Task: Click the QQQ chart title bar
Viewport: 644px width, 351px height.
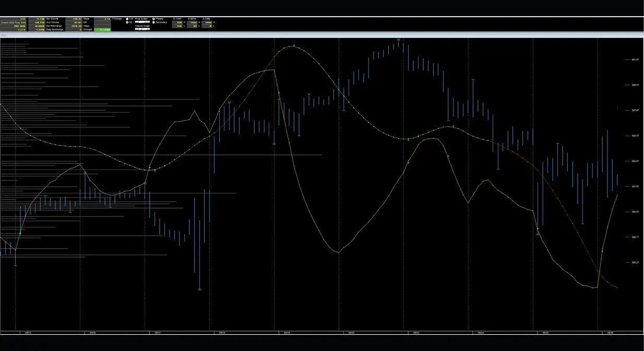Action: [x=313, y=35]
